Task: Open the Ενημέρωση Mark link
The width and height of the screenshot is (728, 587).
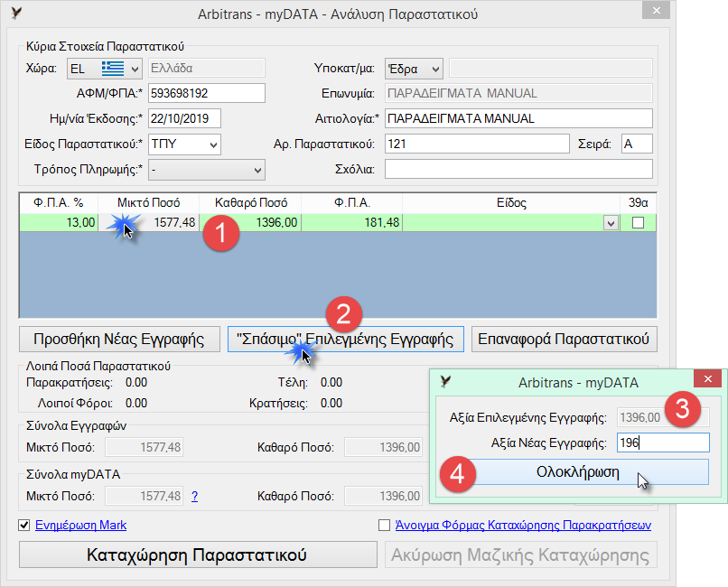Action: [80, 526]
